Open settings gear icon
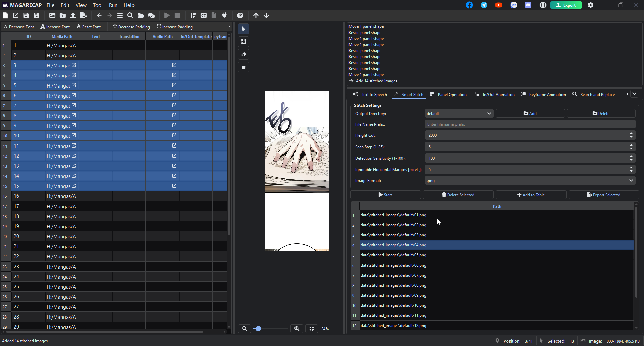This screenshot has width=644, height=346. [x=591, y=5]
